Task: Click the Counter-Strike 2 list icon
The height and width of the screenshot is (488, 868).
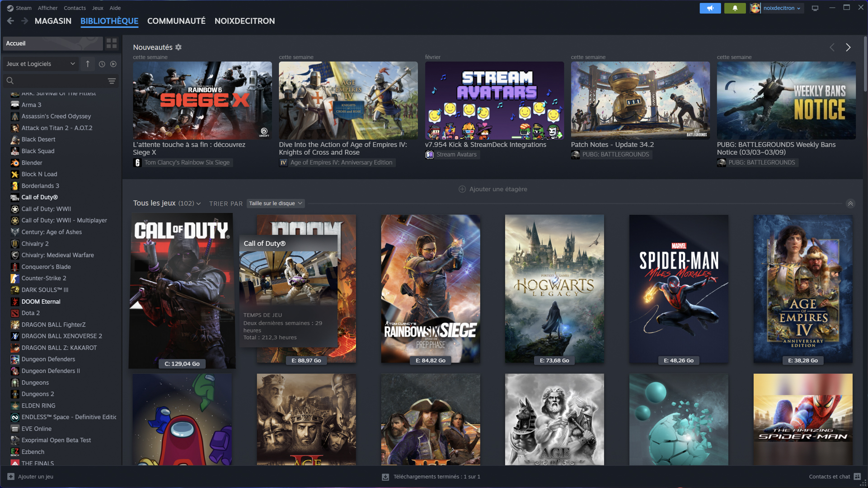Action: pos(15,278)
